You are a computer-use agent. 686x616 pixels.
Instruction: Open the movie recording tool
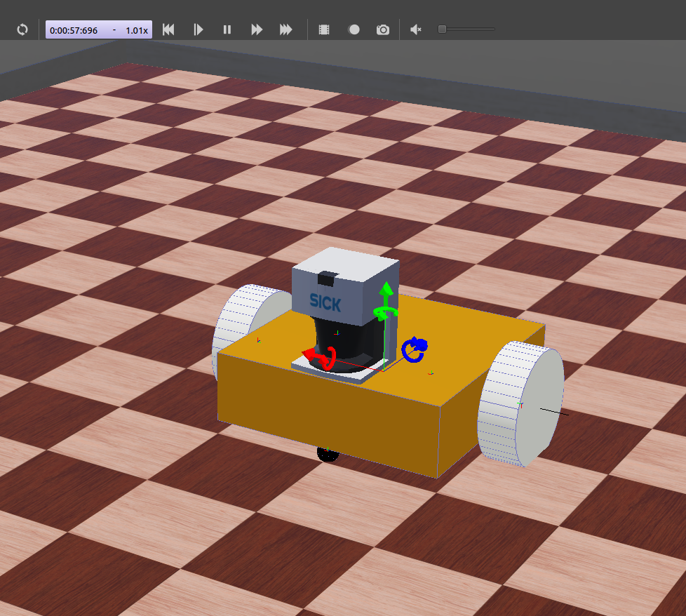[323, 29]
